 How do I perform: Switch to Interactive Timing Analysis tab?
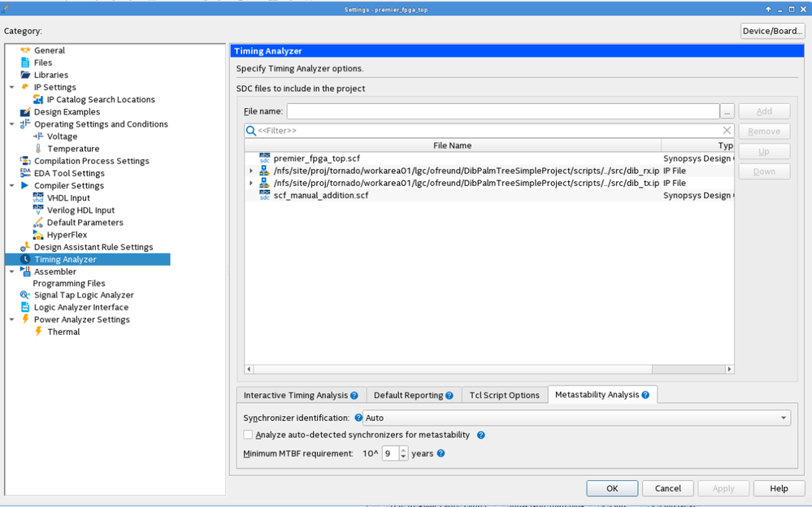point(301,395)
